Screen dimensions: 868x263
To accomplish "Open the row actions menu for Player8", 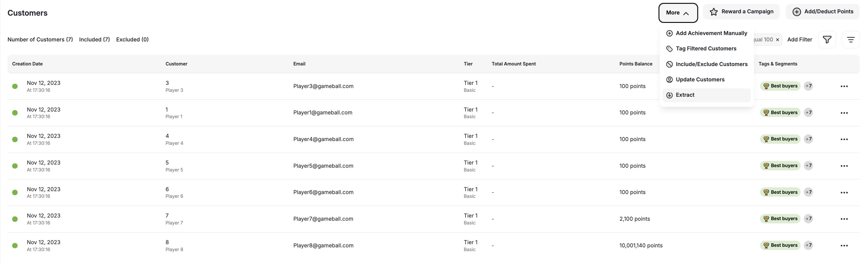I will 844,245.
